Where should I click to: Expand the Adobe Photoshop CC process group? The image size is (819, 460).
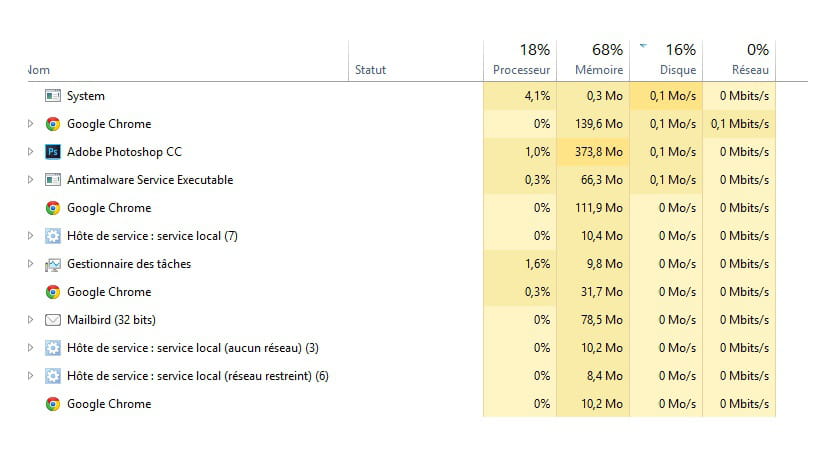(30, 152)
